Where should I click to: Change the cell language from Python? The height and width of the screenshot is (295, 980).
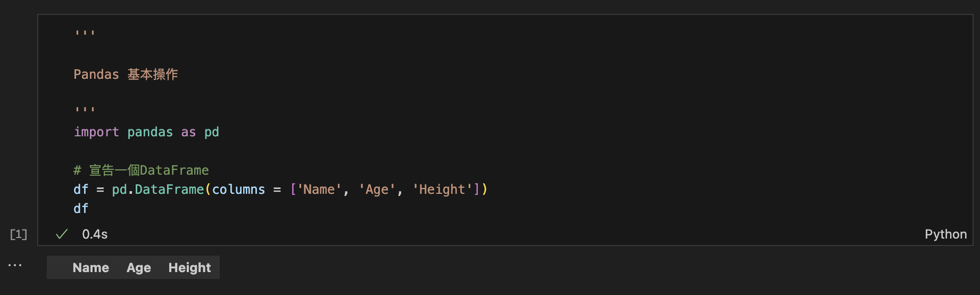tap(945, 234)
